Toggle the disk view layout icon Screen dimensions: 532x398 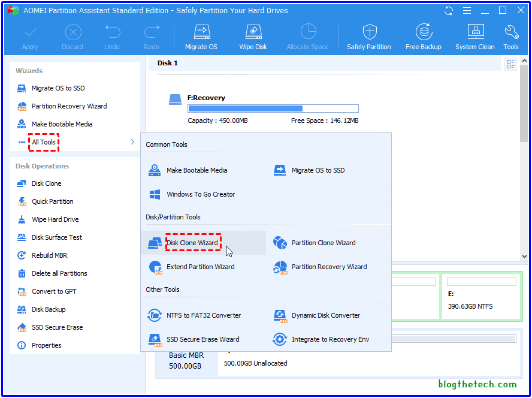point(510,64)
